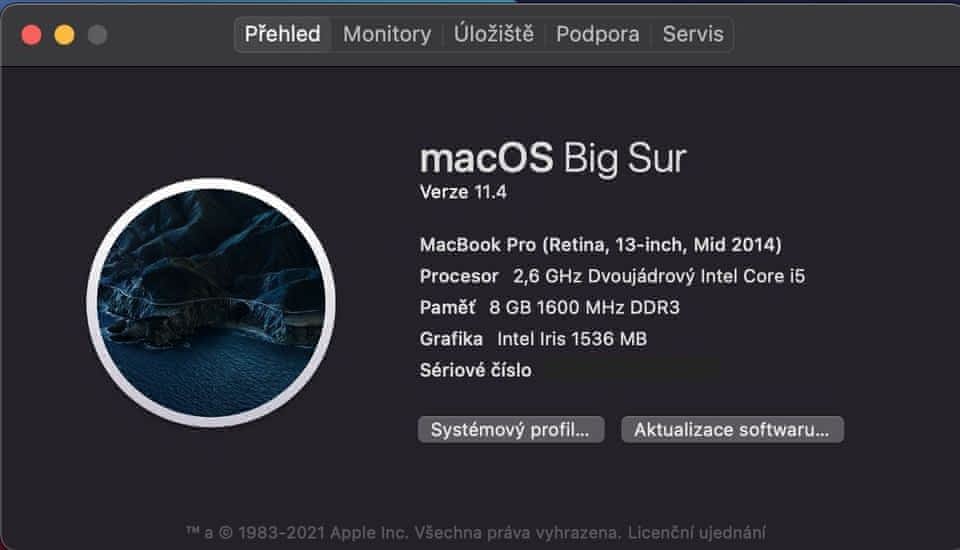Click the MacBook Pro model line
The height and width of the screenshot is (550, 960).
600,244
